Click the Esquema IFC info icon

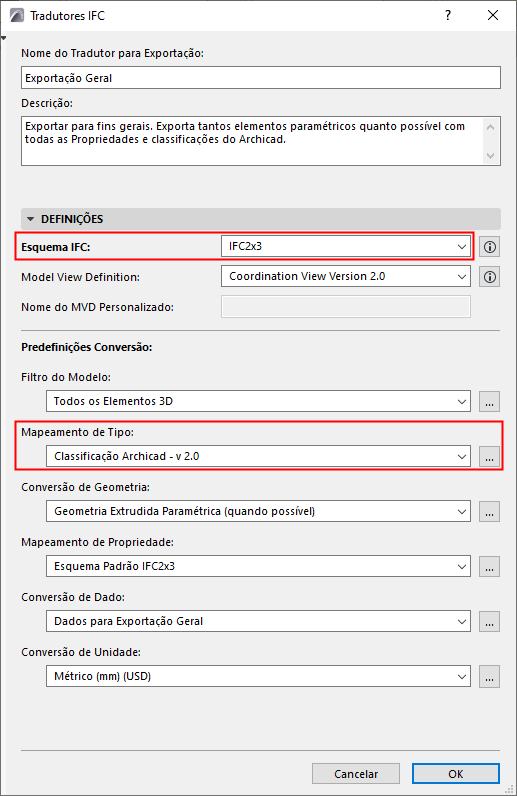[490, 247]
